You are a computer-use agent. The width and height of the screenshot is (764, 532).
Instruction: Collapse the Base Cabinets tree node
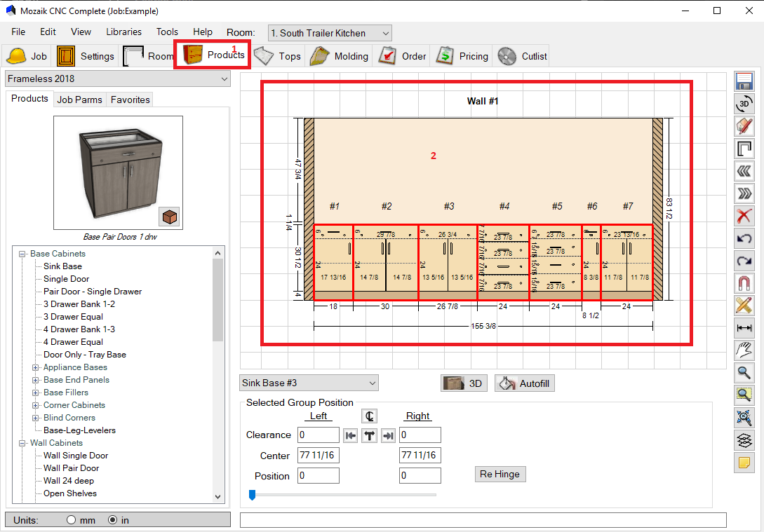(x=22, y=254)
